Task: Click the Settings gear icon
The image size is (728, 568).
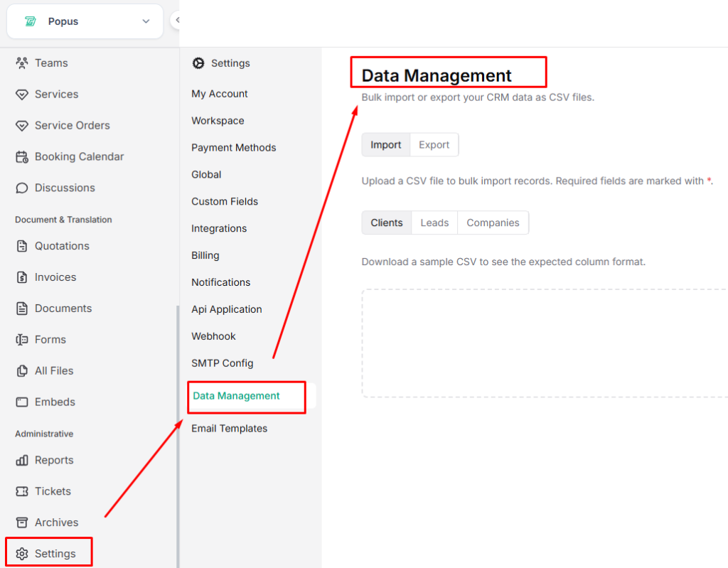Action: (21, 554)
